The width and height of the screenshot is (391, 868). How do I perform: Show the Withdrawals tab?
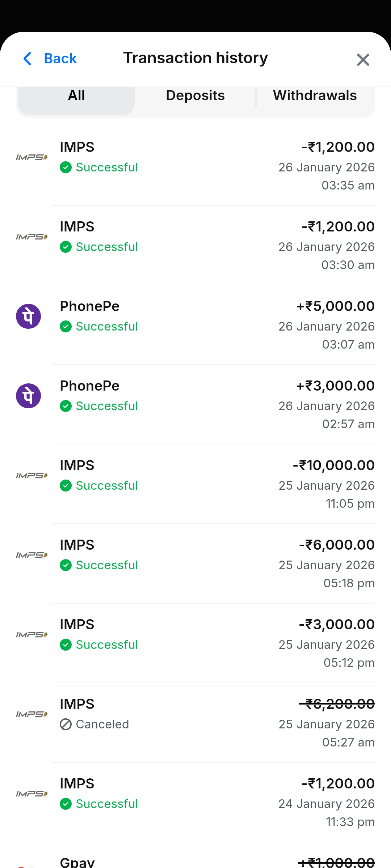(315, 96)
